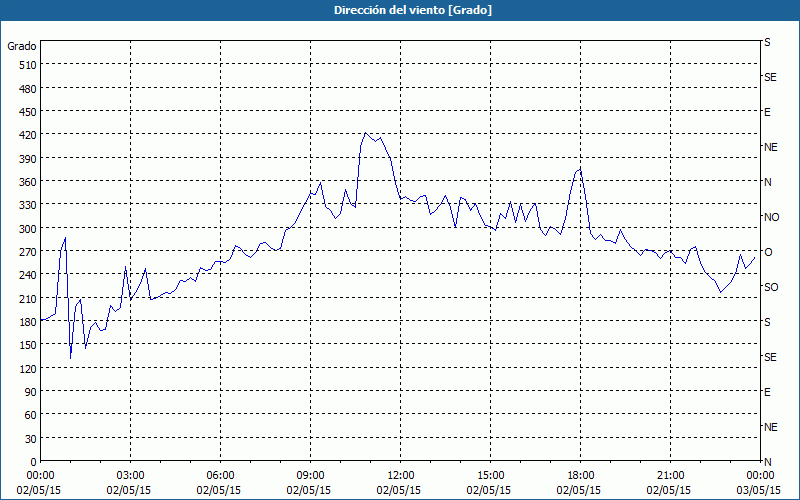Viewport: 800px width, 500px height.
Task: Click the 'SE' compass label near the 480 gridline
Action: tap(770, 77)
